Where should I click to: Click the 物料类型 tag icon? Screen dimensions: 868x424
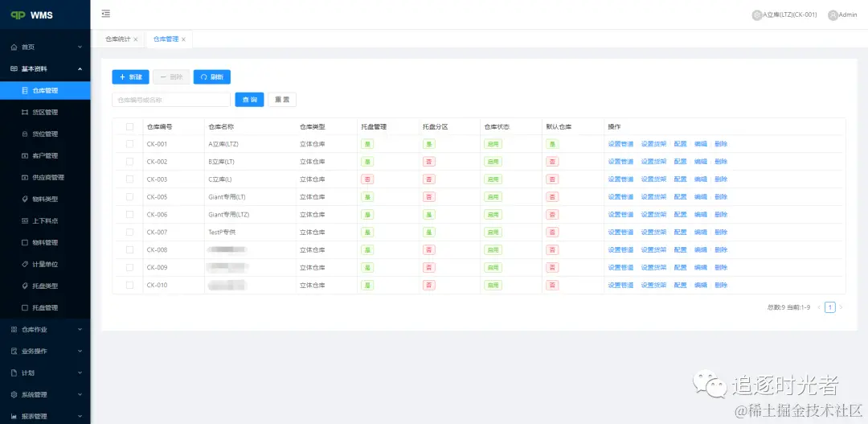[x=25, y=199]
